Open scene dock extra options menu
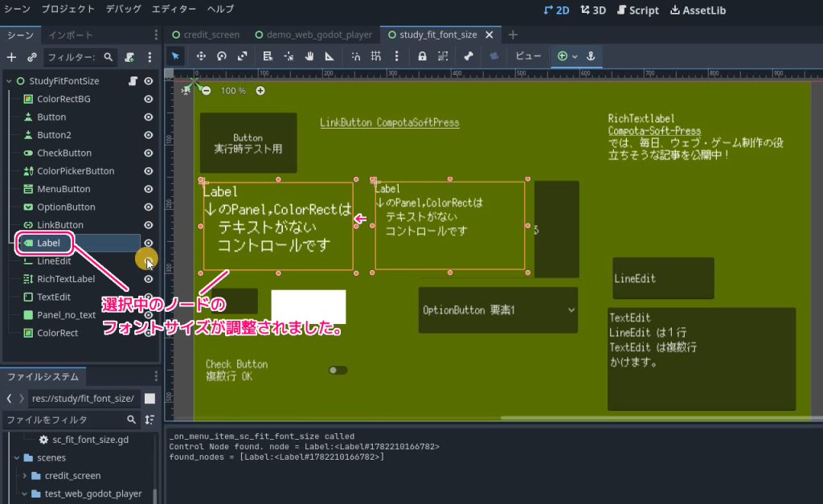Viewport: 823px width, 504px height. tap(149, 57)
